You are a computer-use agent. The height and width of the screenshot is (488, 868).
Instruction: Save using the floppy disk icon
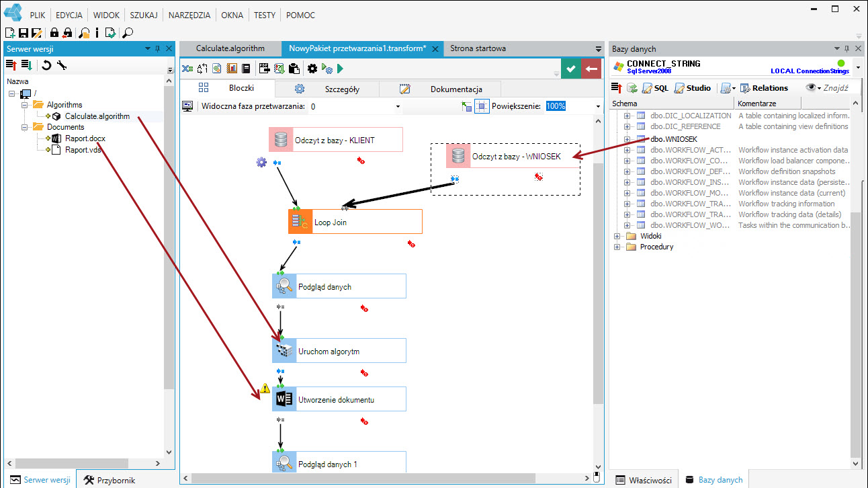point(24,32)
